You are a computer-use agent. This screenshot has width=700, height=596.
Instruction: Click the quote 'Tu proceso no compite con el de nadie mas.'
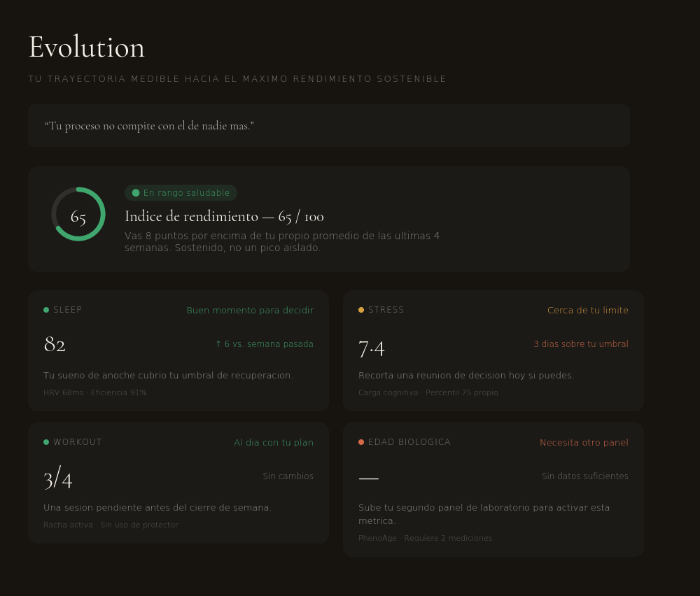pos(150,126)
